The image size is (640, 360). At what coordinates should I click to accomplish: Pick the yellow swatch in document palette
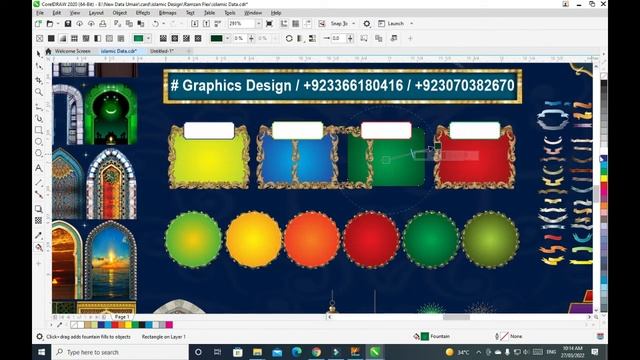point(128,325)
